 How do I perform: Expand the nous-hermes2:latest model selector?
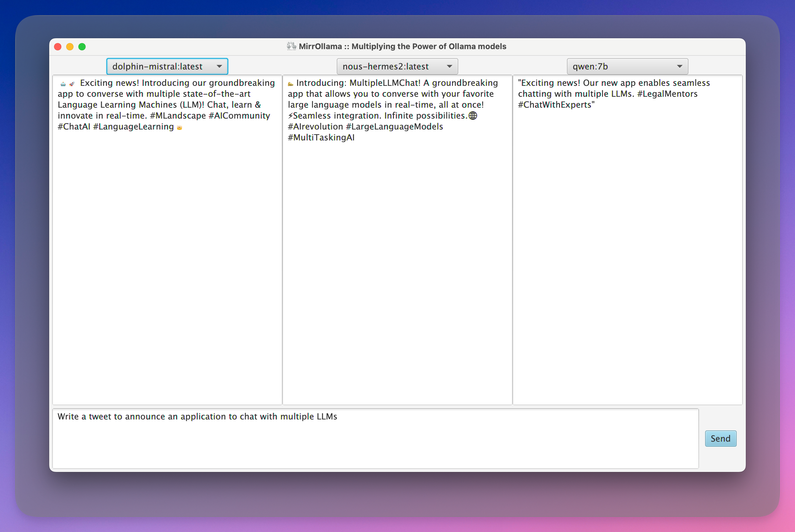(x=397, y=66)
